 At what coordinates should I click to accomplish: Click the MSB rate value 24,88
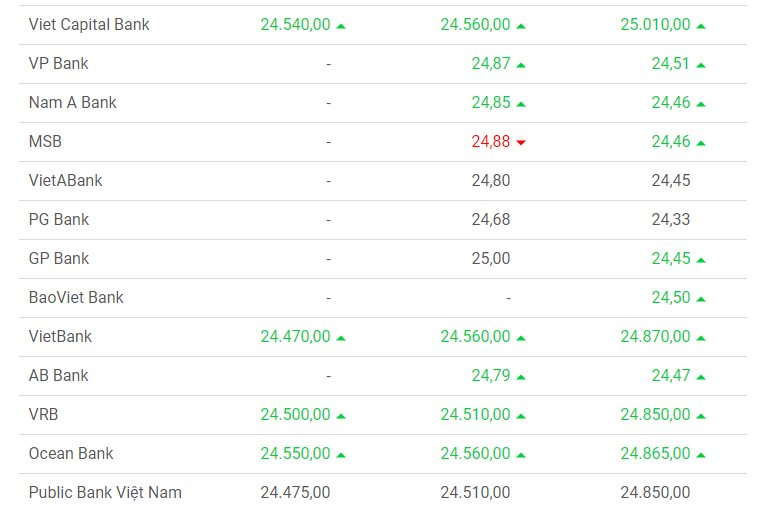point(490,142)
